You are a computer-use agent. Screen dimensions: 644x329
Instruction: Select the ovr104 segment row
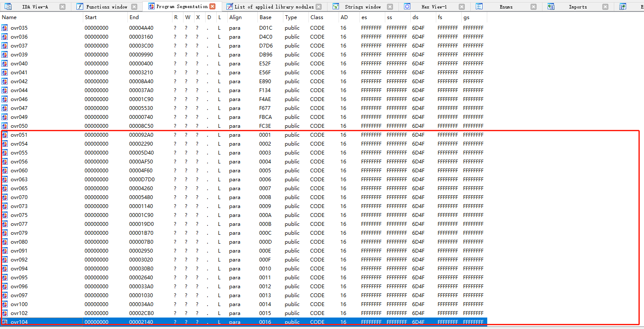click(243, 322)
